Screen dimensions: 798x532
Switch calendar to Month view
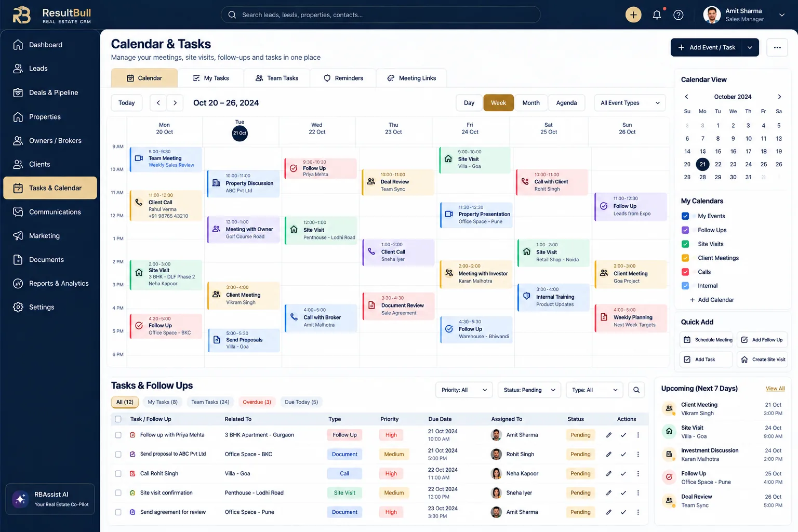531,103
